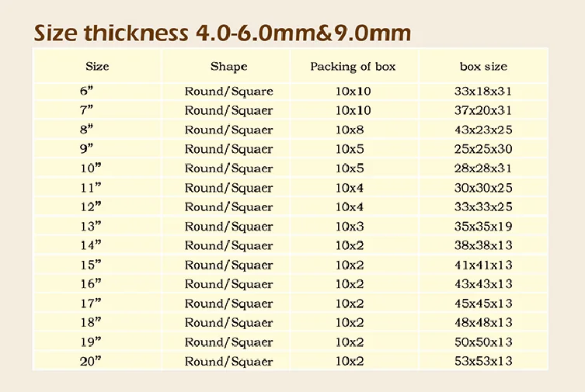Select the 20" size row label
585x392 pixels.
(90, 361)
